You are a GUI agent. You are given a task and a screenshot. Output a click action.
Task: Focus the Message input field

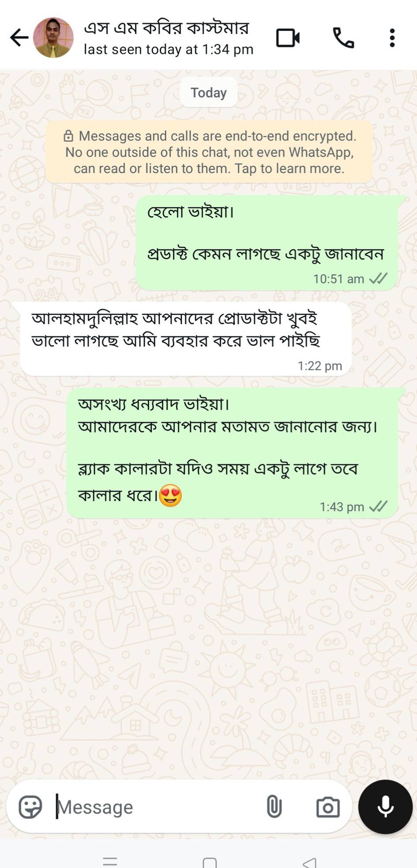[157, 807]
